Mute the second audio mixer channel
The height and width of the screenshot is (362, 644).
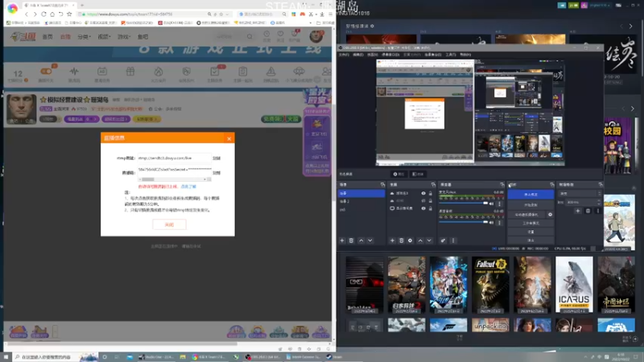tap(492, 223)
